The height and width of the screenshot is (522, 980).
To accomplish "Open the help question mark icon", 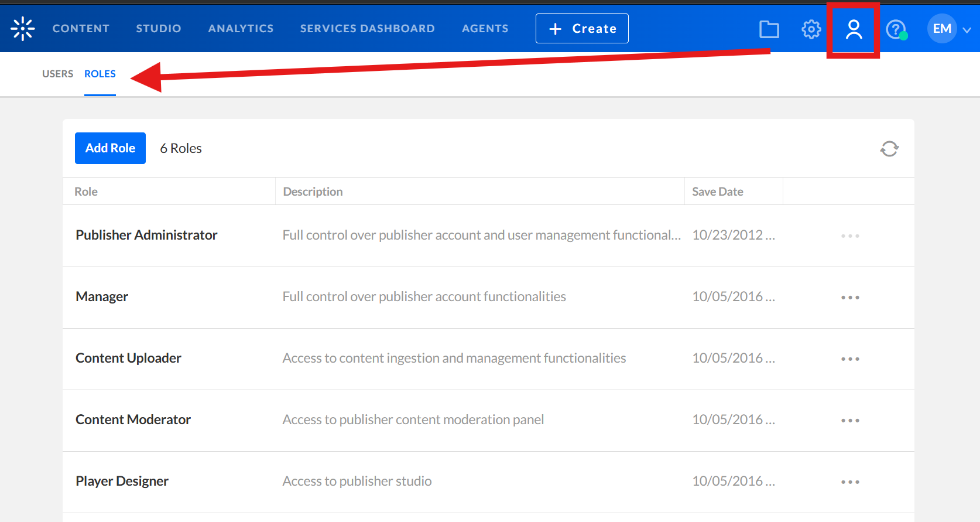I will tap(896, 29).
